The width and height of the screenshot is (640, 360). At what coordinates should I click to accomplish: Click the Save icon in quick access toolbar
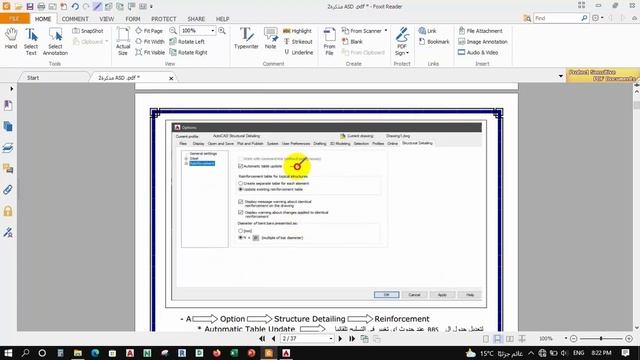click(x=30, y=7)
